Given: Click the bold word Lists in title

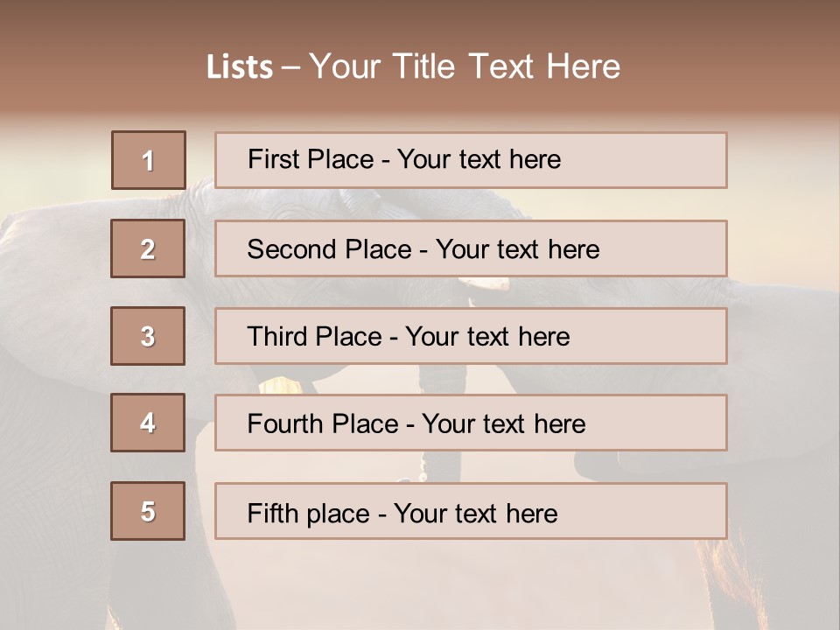Looking at the screenshot, I should point(239,67).
